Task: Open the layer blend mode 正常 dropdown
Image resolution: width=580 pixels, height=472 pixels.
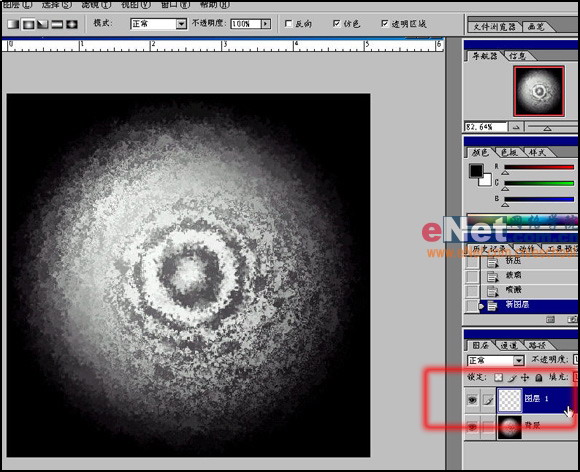Action: click(519, 360)
